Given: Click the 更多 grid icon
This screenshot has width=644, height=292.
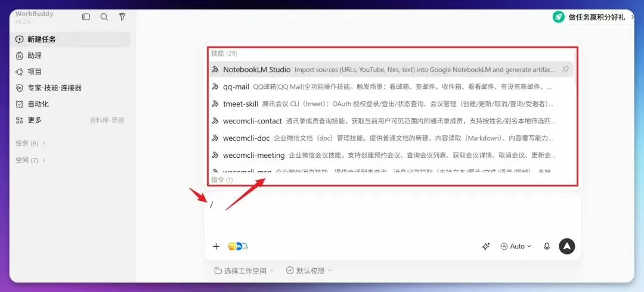Looking at the screenshot, I should (x=19, y=120).
